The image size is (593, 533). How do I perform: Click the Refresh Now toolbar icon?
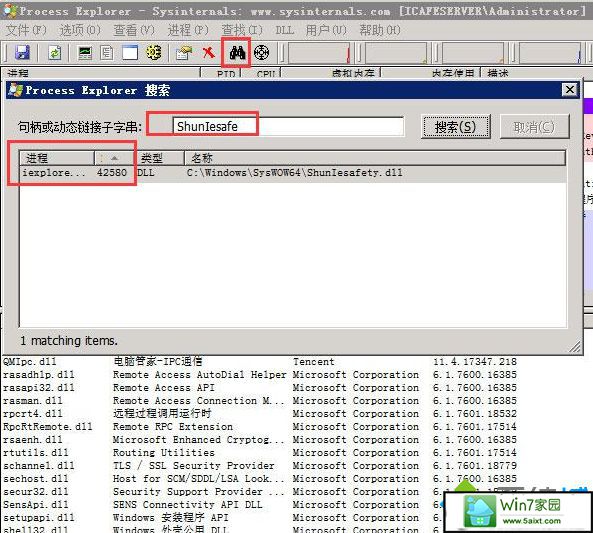pos(55,53)
